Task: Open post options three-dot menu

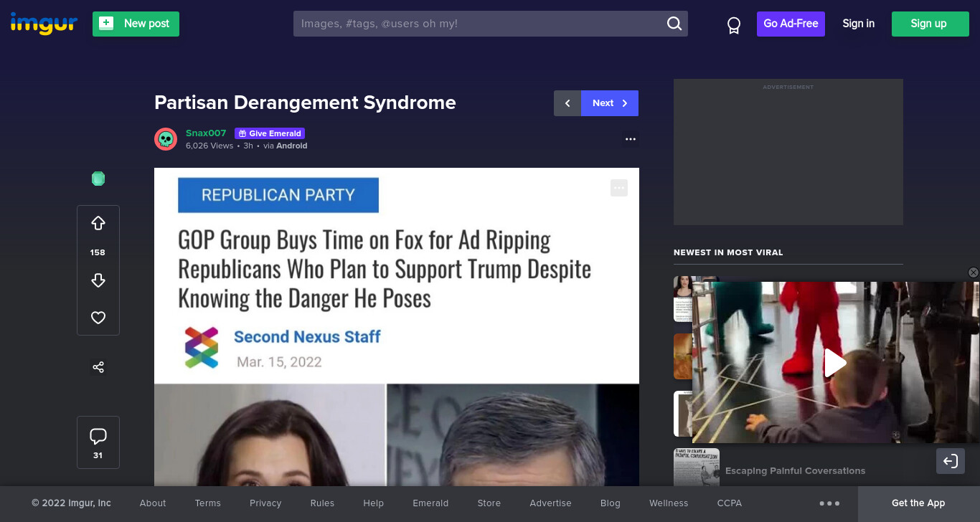Action: click(631, 139)
